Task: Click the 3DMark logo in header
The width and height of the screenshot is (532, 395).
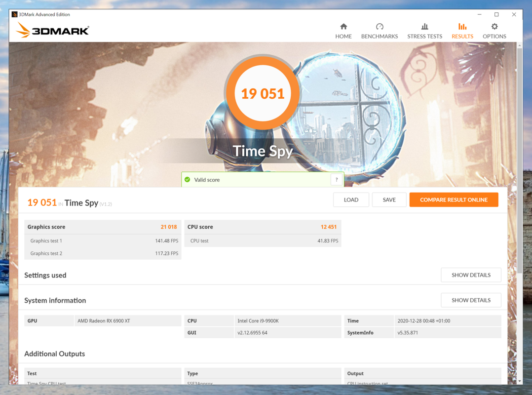Action: point(53,30)
